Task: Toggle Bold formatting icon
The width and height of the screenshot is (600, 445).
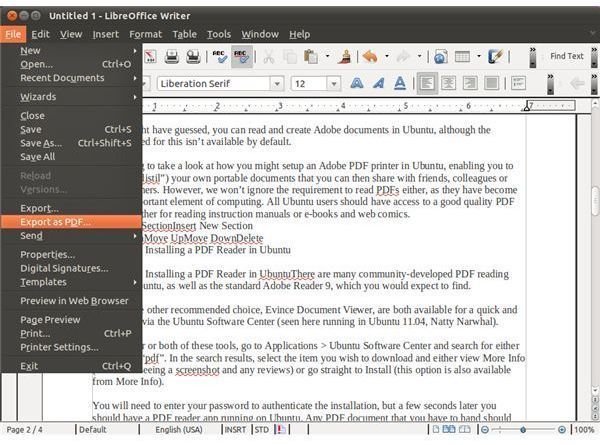Action: [x=357, y=83]
